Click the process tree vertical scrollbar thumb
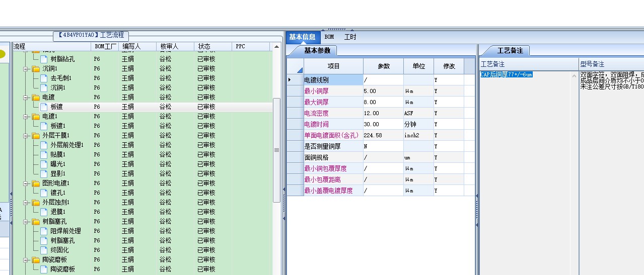This screenshot has height=275, width=644. (x=276, y=150)
